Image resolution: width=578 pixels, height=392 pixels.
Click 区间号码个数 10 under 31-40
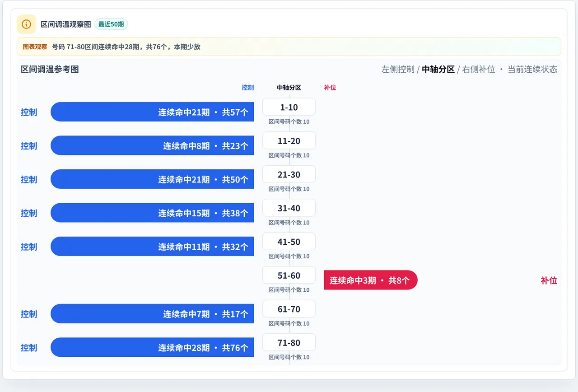(289, 223)
